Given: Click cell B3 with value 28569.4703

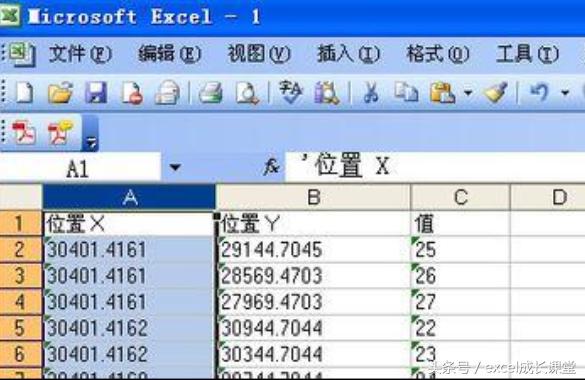Looking at the screenshot, I should pos(313,276).
